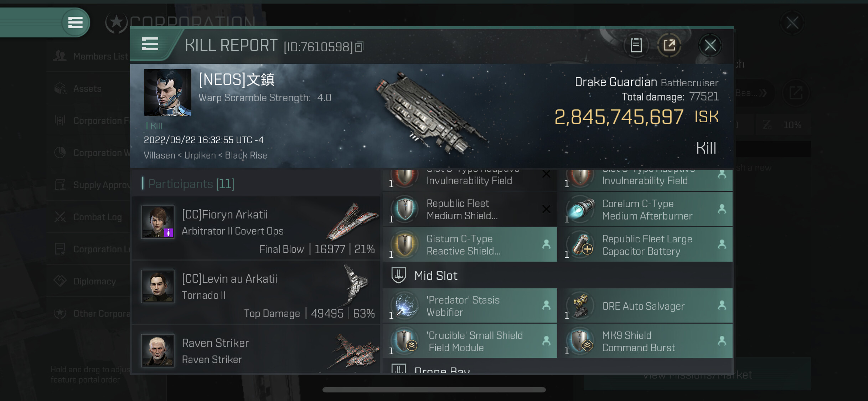This screenshot has height=401, width=868.
Task: Click the Villasen system location link
Action: point(159,155)
